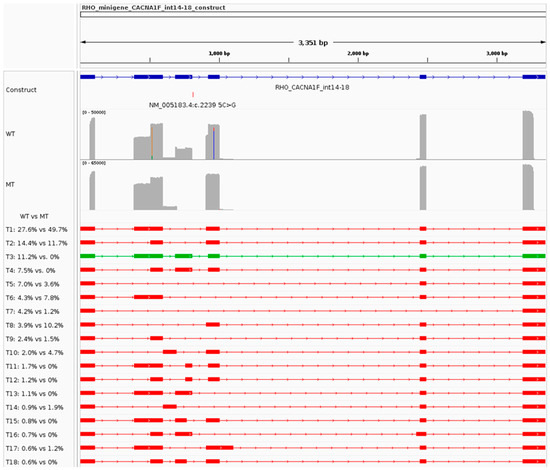Select the T17 transcript with extended exon
550x470 pixels.
(313, 448)
